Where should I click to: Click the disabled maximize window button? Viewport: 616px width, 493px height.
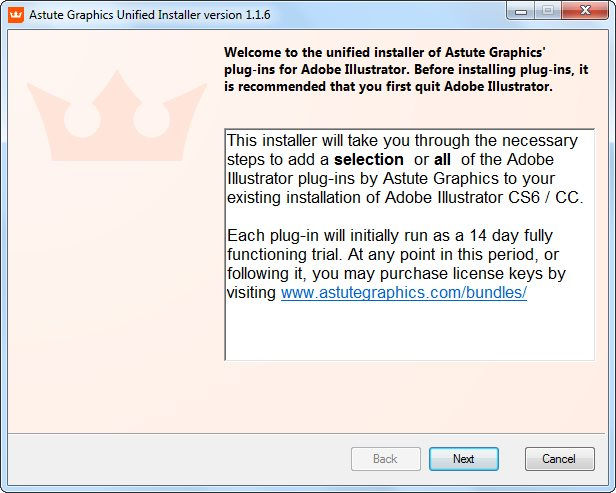[x=548, y=11]
